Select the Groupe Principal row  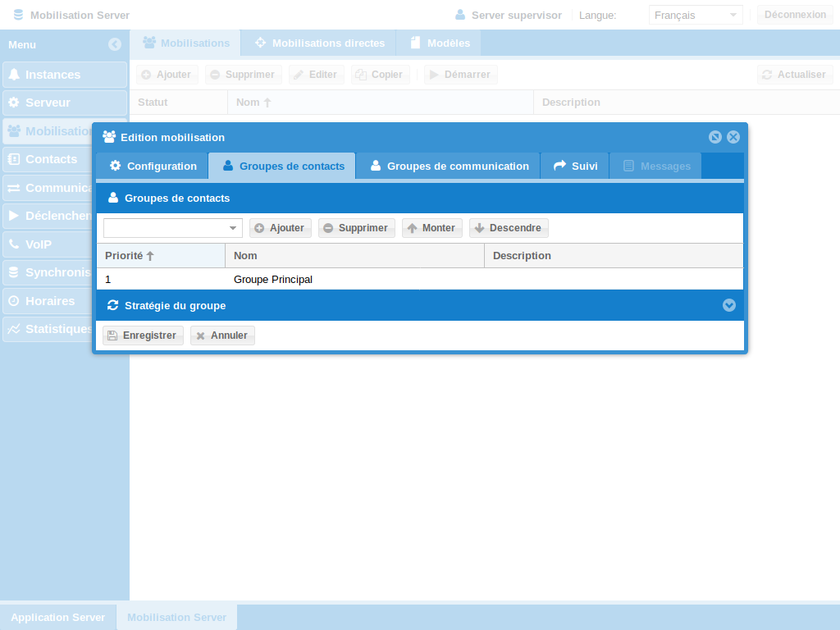pos(420,279)
